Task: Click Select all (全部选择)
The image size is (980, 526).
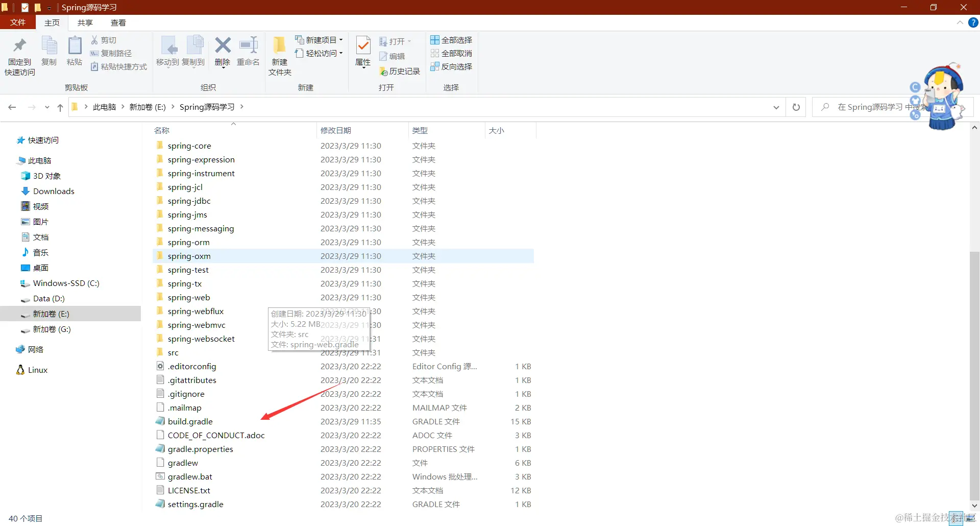Action: [451, 40]
